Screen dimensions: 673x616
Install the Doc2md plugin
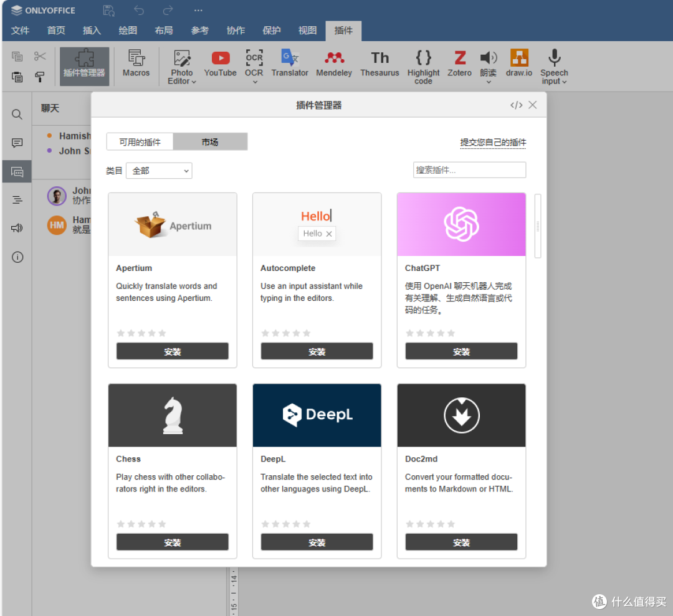pos(461,543)
